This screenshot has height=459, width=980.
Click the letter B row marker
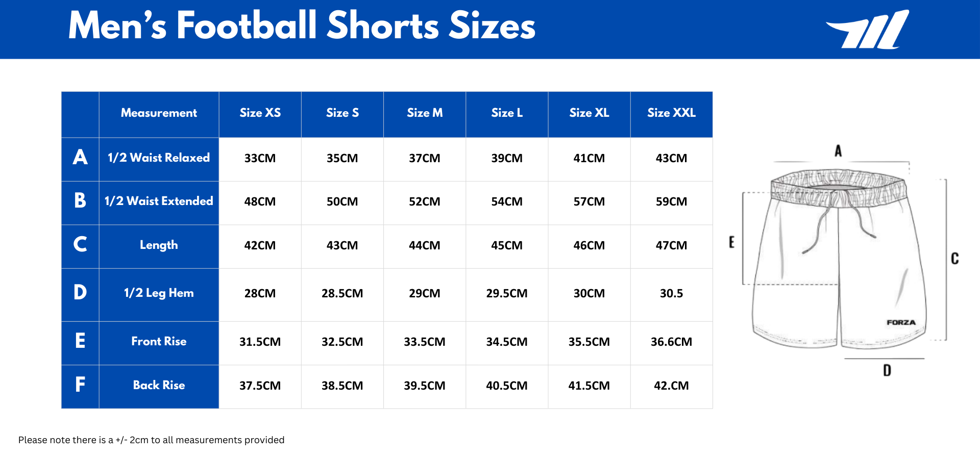80,201
